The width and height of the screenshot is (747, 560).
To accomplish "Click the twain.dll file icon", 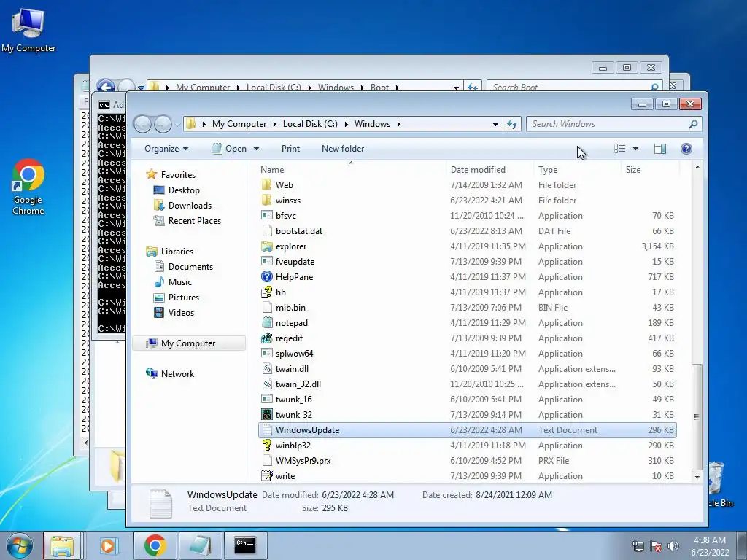I will click(267, 368).
